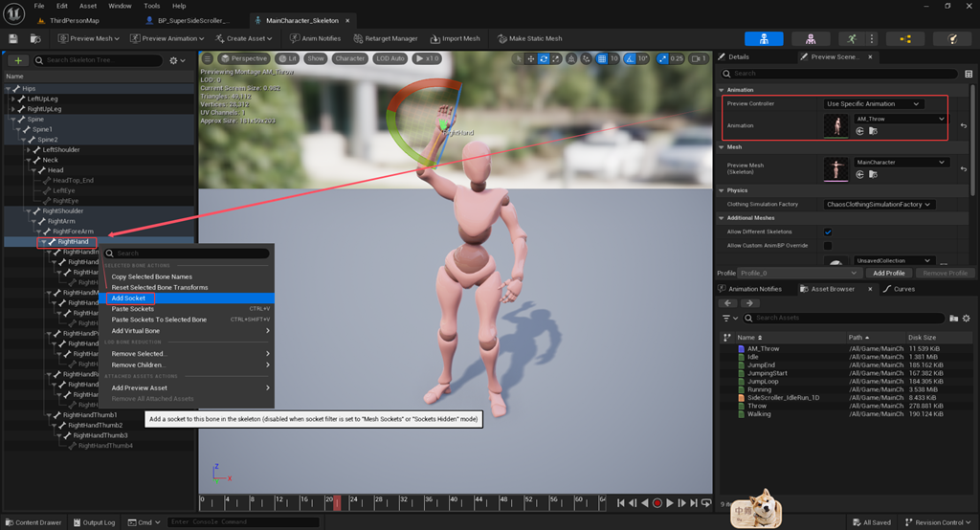Enable Allow Custom AnimBP Override checkbox
Viewport: 980px width, 530px height.
tap(828, 246)
